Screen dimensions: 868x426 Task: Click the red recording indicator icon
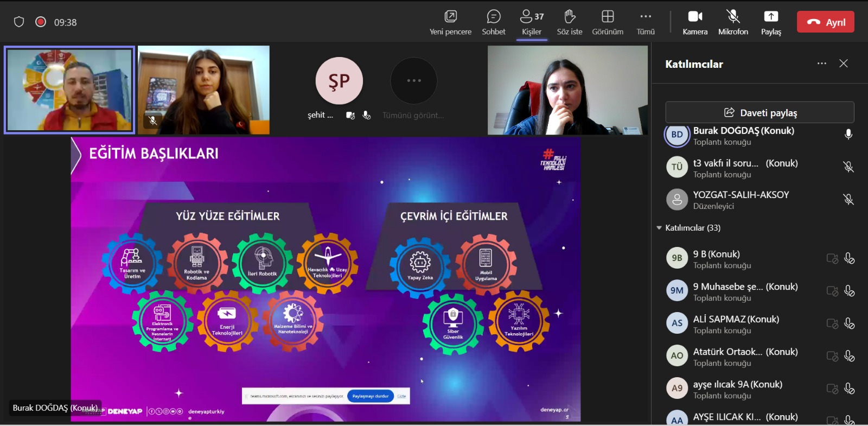point(40,22)
